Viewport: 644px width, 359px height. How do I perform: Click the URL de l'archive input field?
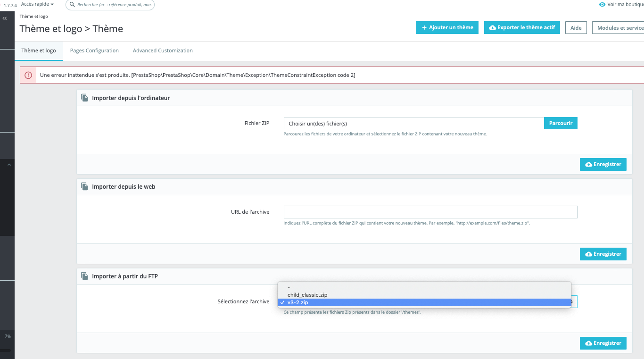pos(430,212)
